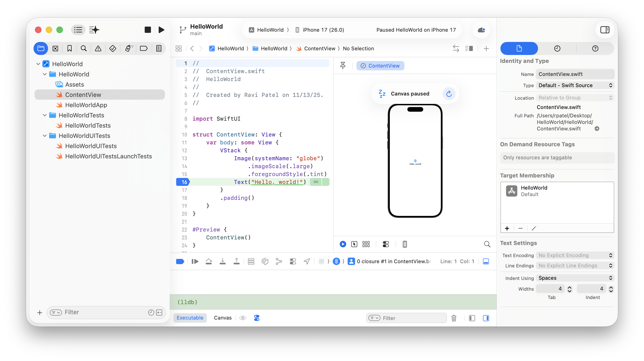Hide the debug area
The height and width of the screenshot is (361, 644).
pos(486,261)
